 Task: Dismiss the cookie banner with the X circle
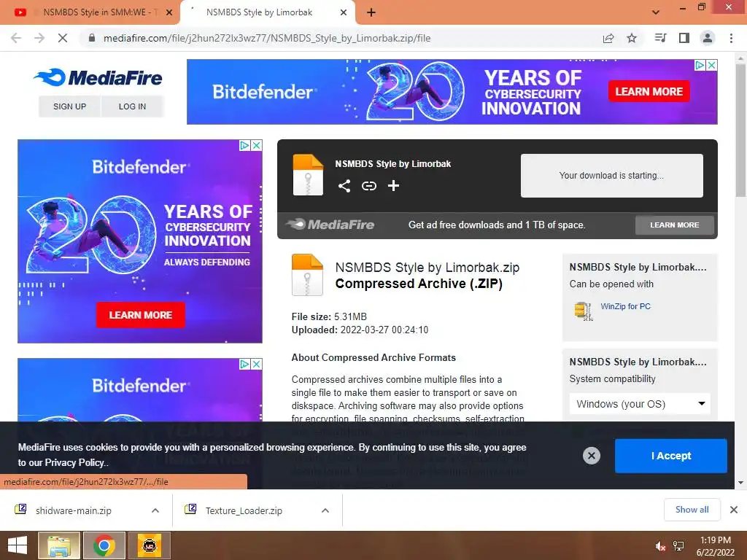[591, 456]
